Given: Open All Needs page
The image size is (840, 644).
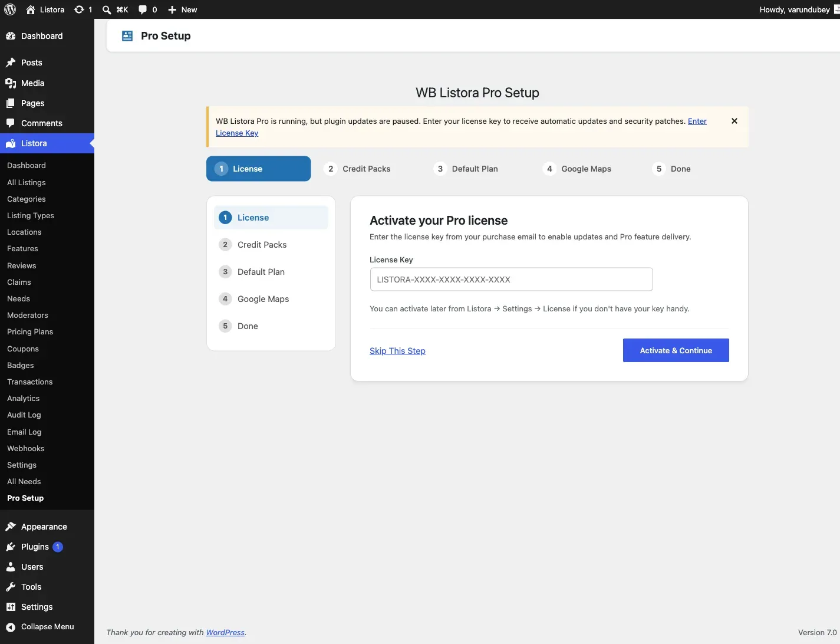Looking at the screenshot, I should click(x=24, y=482).
